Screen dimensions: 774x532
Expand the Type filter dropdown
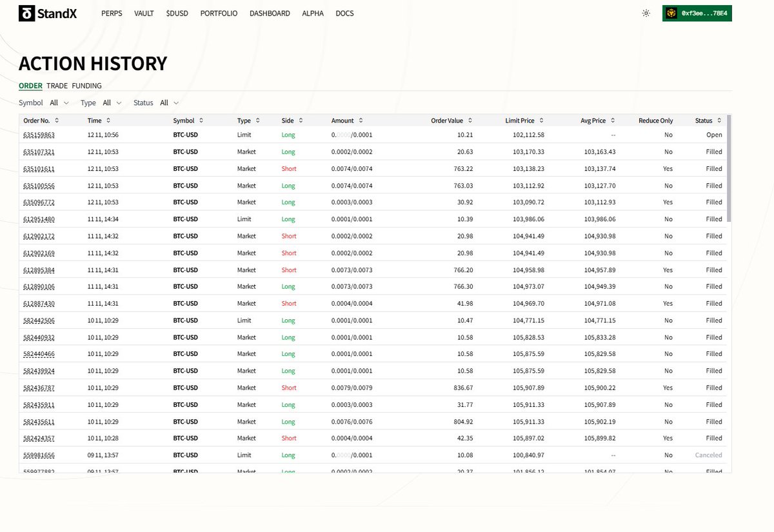point(112,103)
